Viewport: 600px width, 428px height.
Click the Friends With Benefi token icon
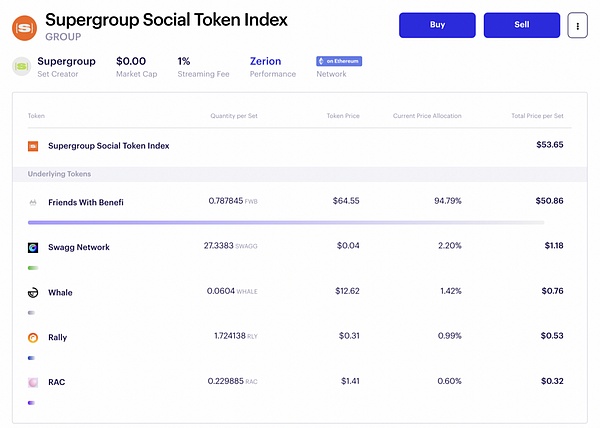33,202
